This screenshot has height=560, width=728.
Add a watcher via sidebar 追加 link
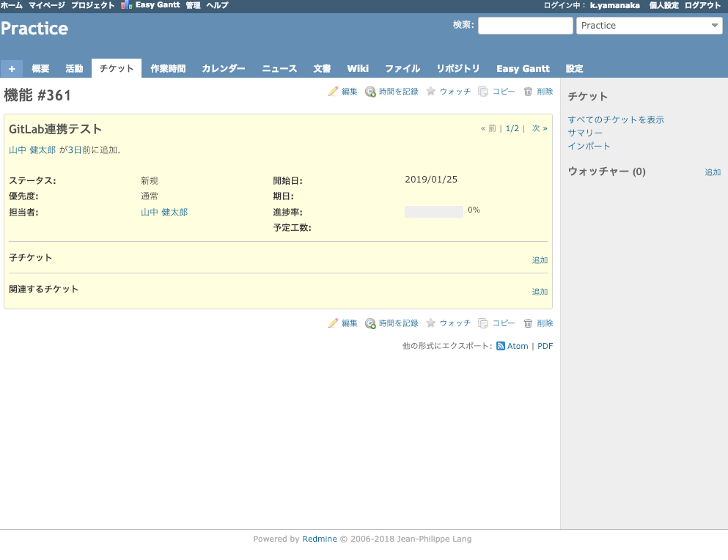point(713,172)
